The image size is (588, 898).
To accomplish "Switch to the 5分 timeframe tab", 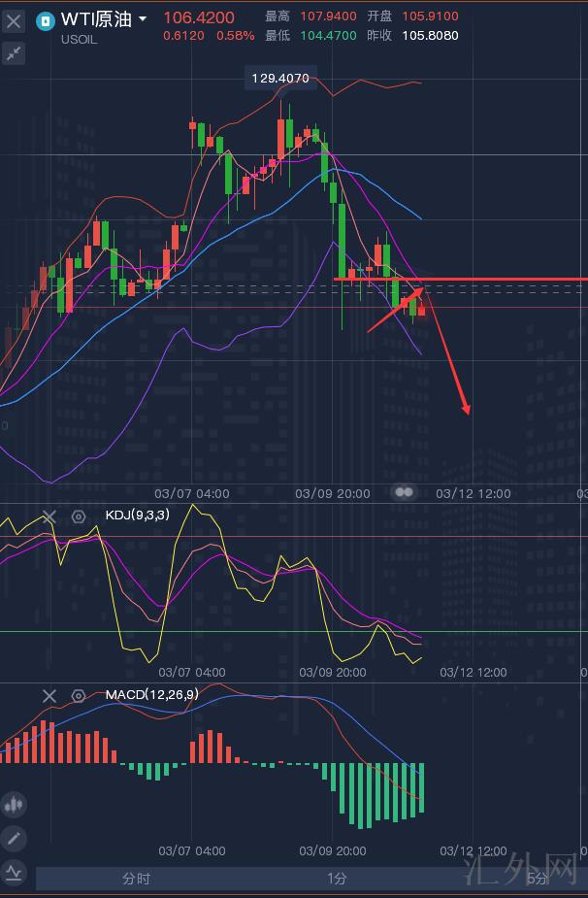I will click(x=538, y=879).
